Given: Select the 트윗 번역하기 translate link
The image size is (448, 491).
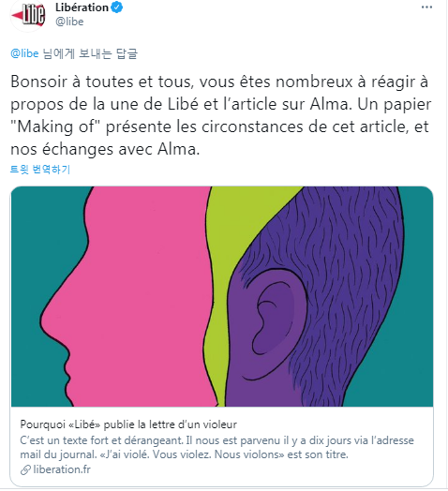Looking at the screenshot, I should (x=40, y=170).
